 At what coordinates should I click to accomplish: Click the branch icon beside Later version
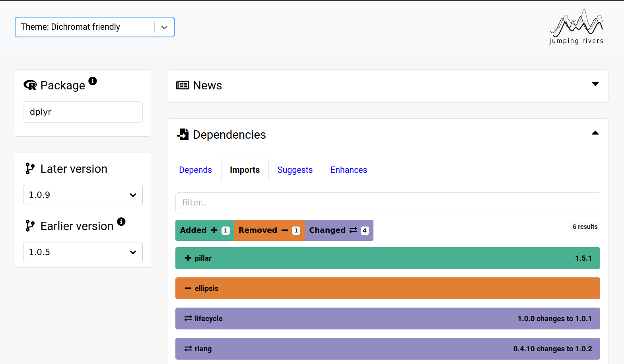30,168
